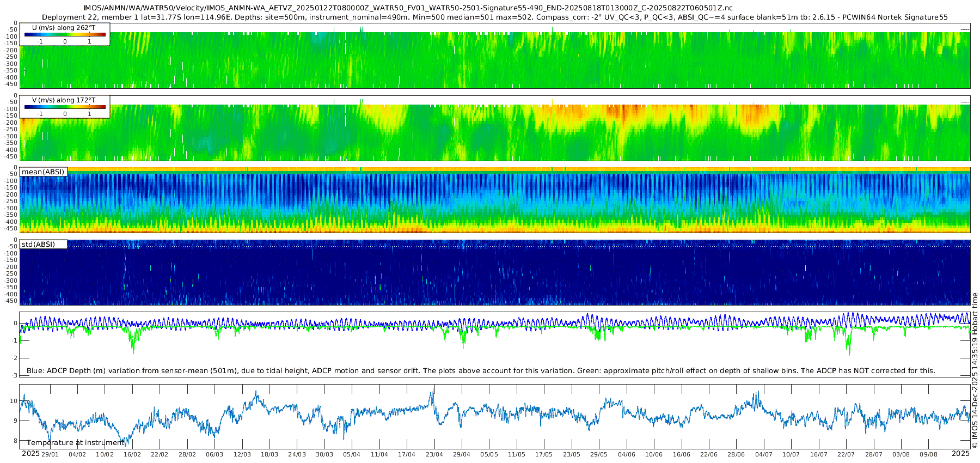The image size is (980, 463).
Task: Click the 23/04 date tick label
Action: pyautogui.click(x=434, y=454)
